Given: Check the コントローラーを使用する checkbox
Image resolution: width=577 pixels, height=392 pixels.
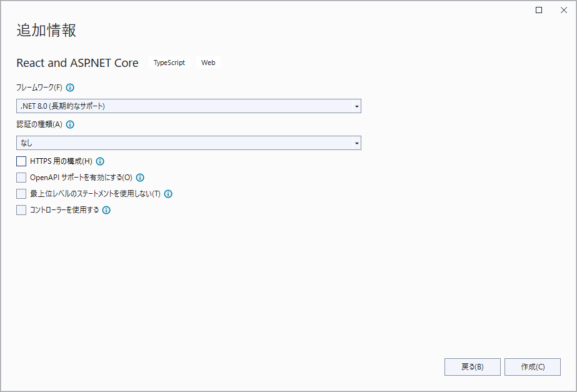Looking at the screenshot, I should [21, 210].
